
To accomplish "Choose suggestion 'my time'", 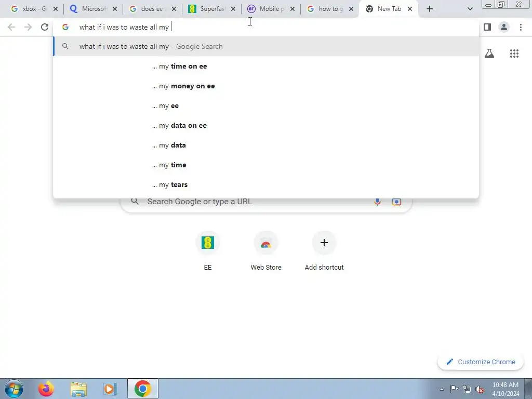I will [266, 165].
